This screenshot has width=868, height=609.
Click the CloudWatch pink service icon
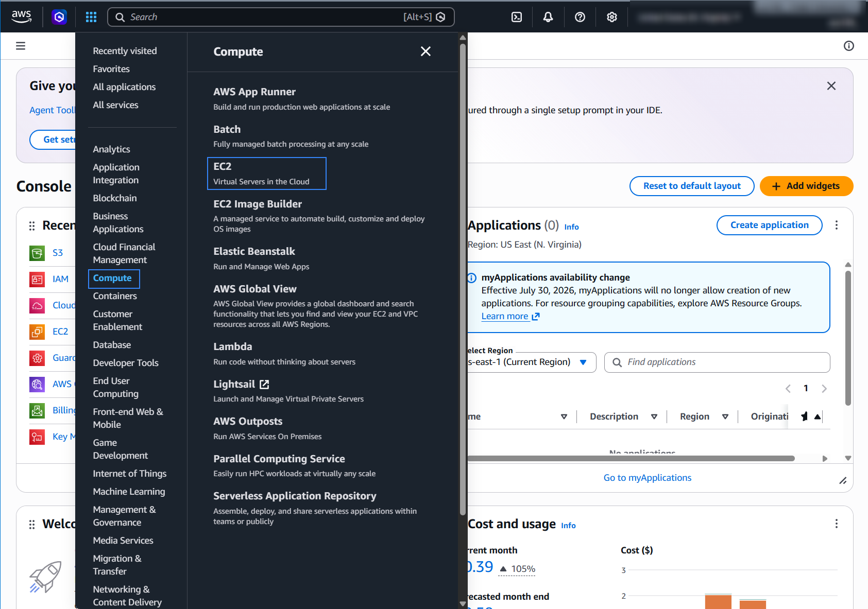coord(37,305)
